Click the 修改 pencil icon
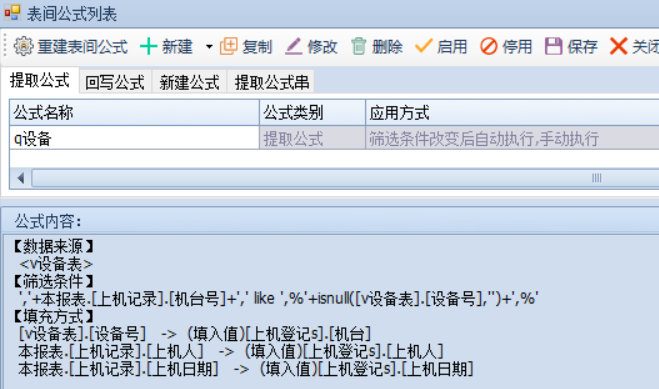 click(x=293, y=46)
